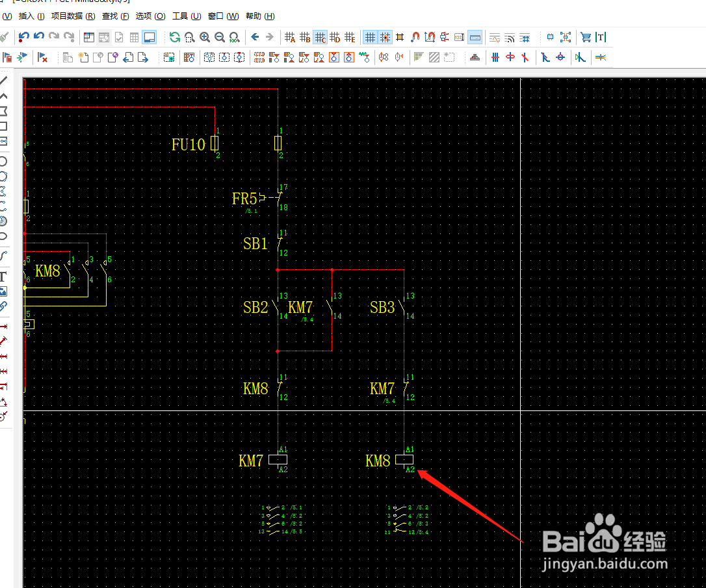Select the rectangle drawing tool

tap(4, 127)
